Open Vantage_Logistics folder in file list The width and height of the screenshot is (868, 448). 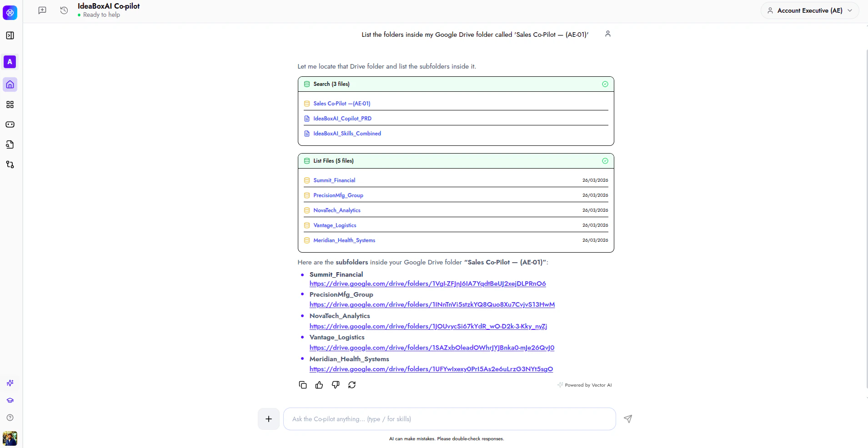(335, 225)
